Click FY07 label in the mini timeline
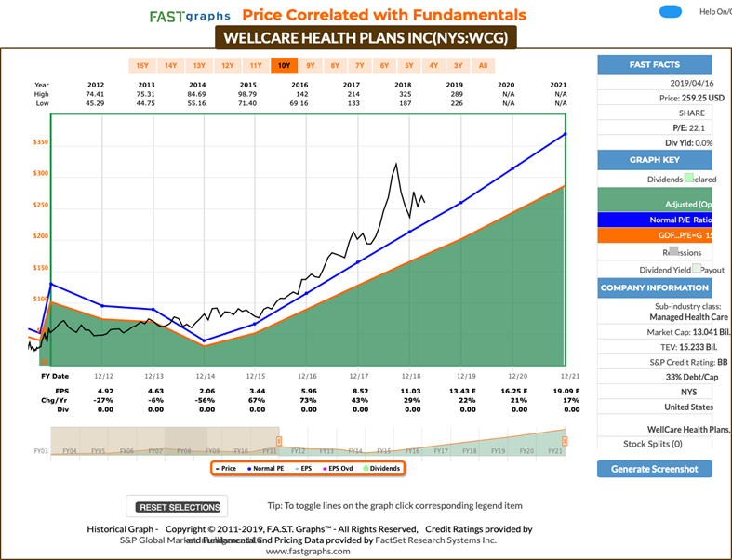 155,451
